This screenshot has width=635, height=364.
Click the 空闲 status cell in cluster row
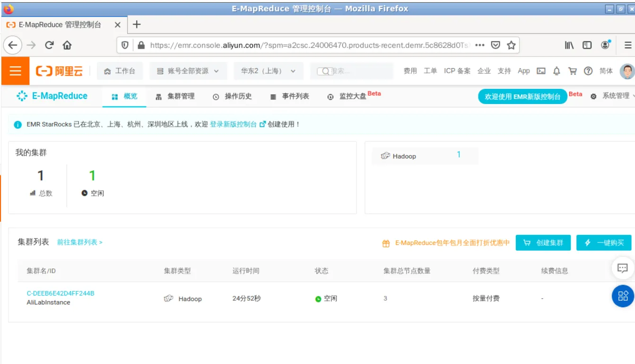tap(326, 299)
